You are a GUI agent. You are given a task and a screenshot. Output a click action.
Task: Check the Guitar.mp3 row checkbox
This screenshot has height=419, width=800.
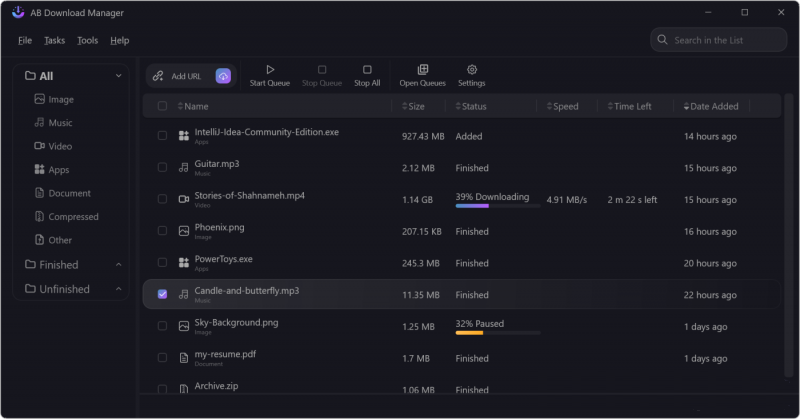click(x=162, y=168)
